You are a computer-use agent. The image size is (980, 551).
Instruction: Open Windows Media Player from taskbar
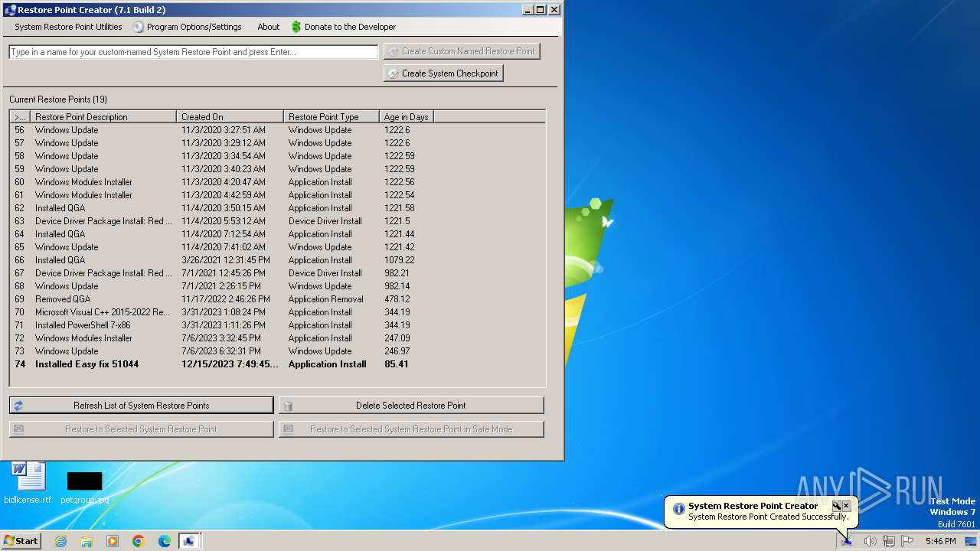(x=113, y=541)
